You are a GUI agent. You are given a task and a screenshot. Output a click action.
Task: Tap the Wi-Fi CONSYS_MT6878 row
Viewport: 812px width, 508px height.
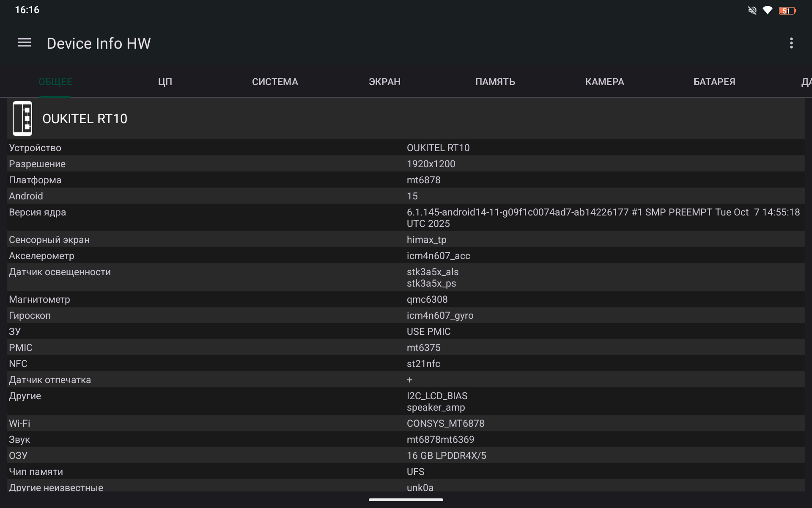coord(406,423)
